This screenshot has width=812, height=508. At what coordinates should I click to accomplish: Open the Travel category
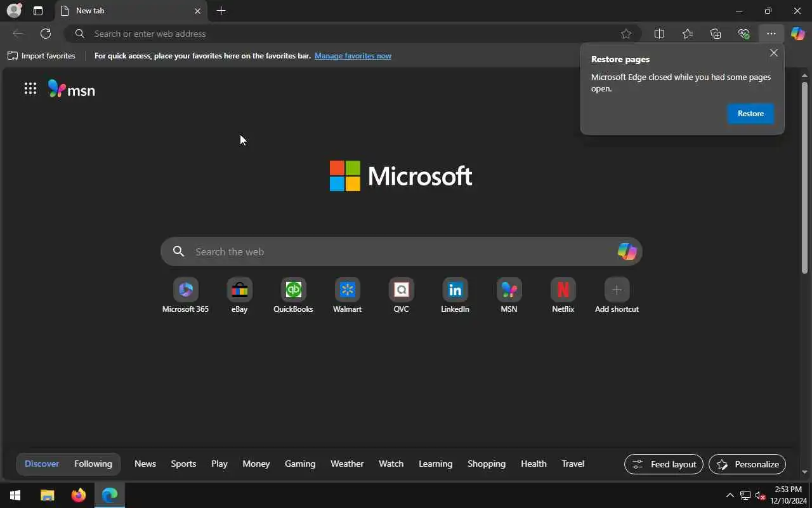pyautogui.click(x=573, y=464)
